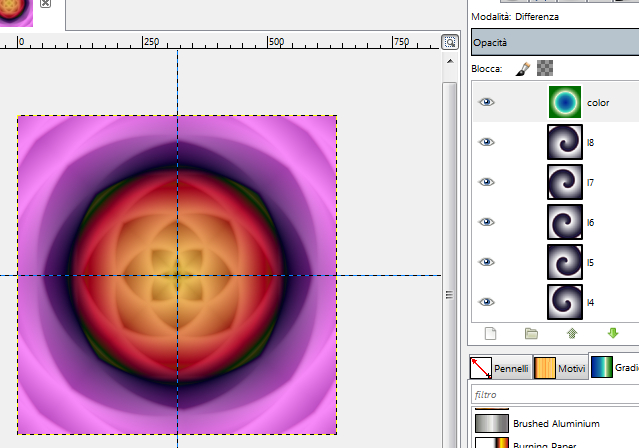Viewport: 639px width, 448px height.
Task: Close the image tab with the X
Action: [x=46, y=5]
